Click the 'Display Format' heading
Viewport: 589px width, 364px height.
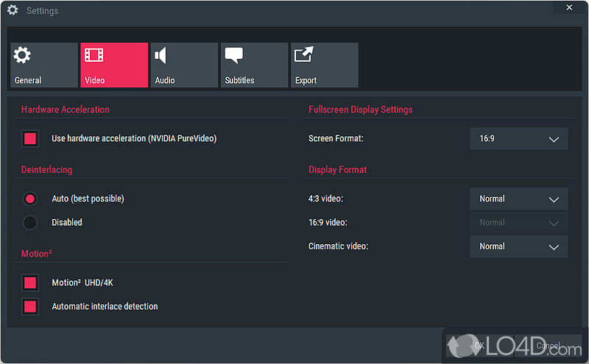point(338,170)
